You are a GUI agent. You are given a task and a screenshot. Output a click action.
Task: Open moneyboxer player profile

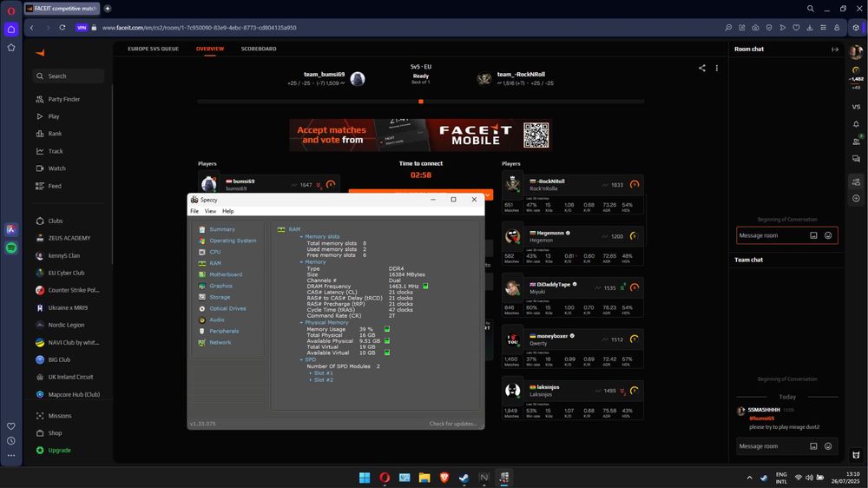552,336
